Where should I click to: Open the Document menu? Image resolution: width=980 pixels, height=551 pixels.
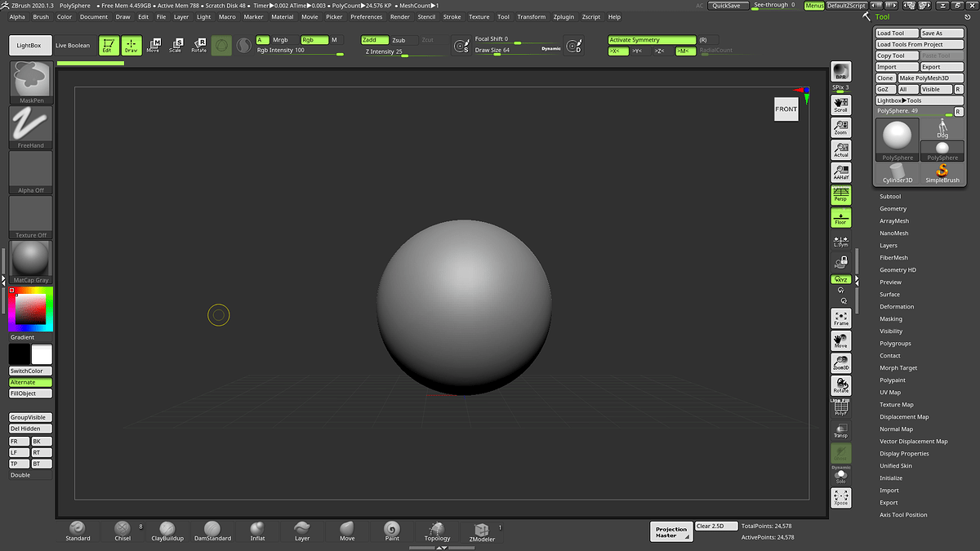[x=94, y=16]
